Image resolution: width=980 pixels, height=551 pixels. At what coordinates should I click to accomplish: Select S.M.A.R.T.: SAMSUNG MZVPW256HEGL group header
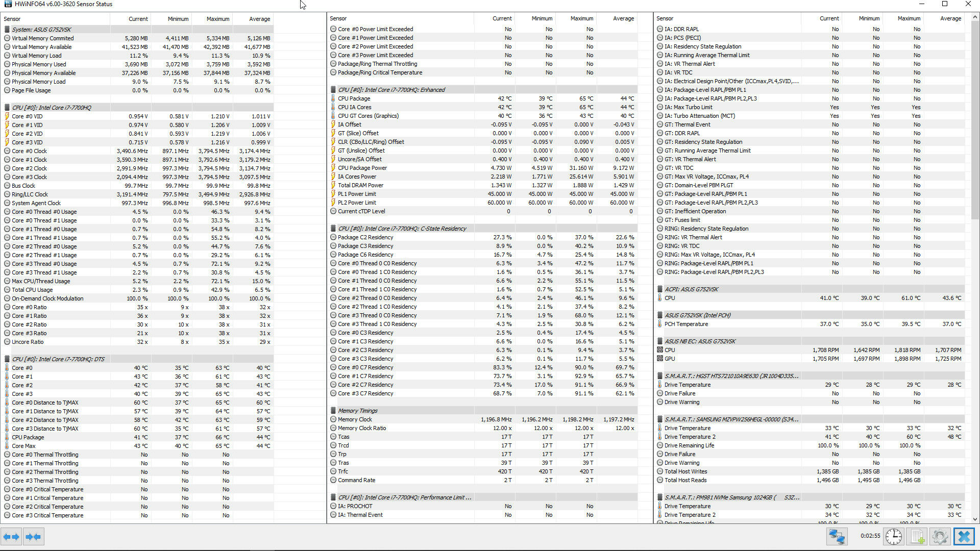810,419
